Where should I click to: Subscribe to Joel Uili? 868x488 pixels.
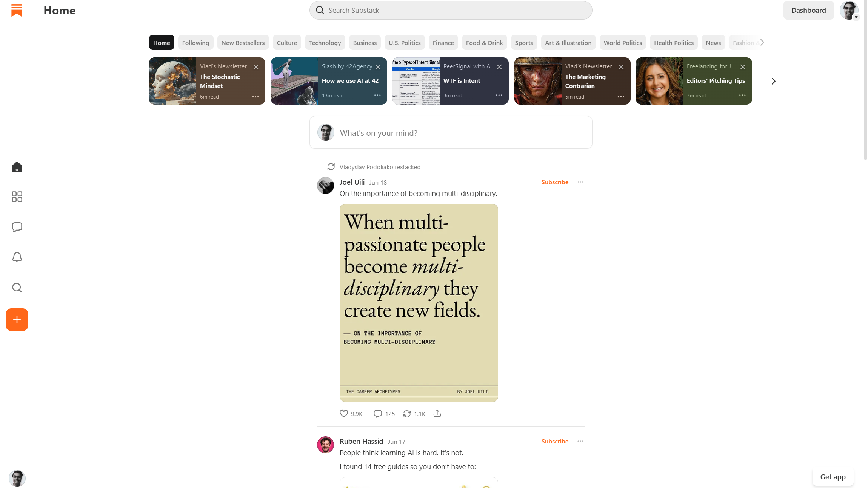555,182
